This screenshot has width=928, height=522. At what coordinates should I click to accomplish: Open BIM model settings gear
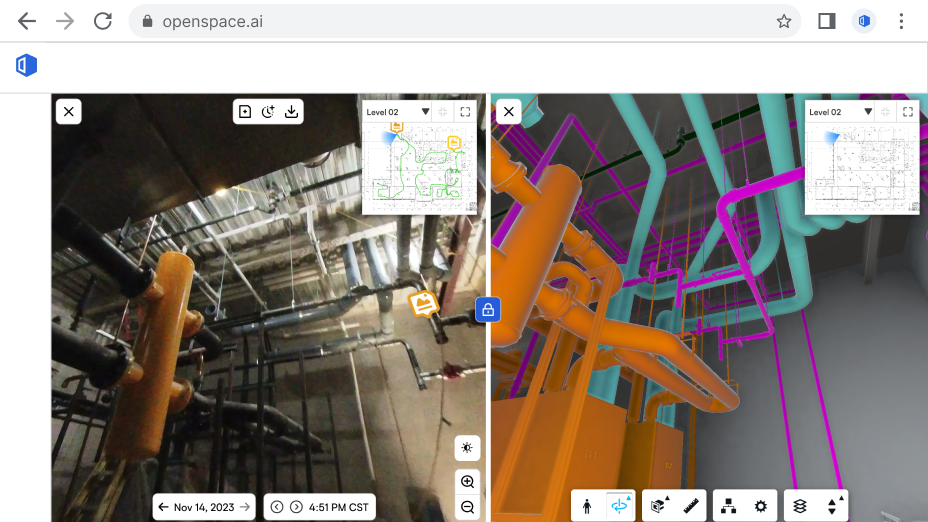click(x=761, y=506)
